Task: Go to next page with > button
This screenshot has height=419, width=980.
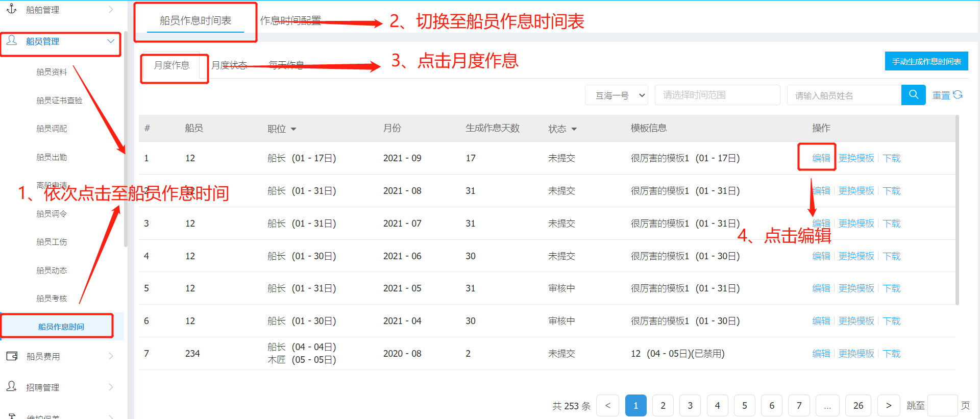Action: pyautogui.click(x=889, y=406)
